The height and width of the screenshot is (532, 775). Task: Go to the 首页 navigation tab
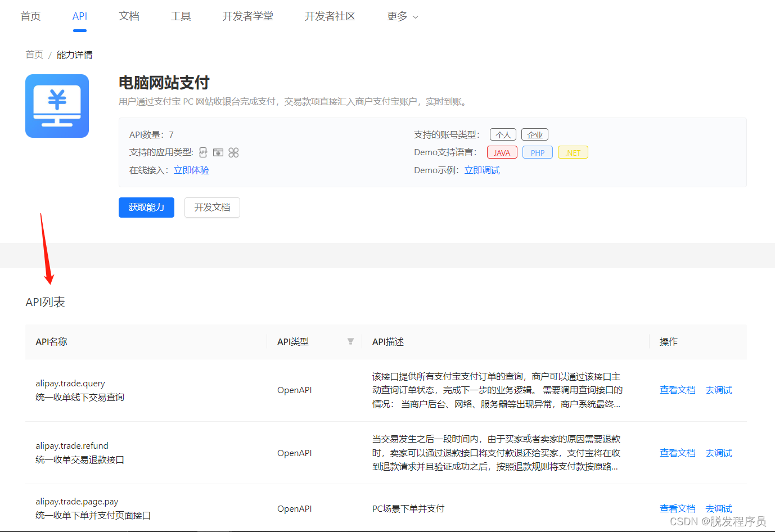(x=30, y=16)
